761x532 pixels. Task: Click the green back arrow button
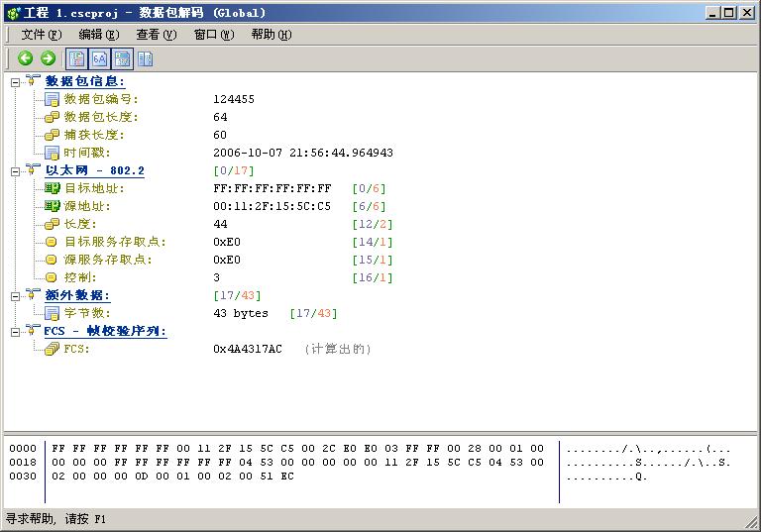pyautogui.click(x=25, y=58)
